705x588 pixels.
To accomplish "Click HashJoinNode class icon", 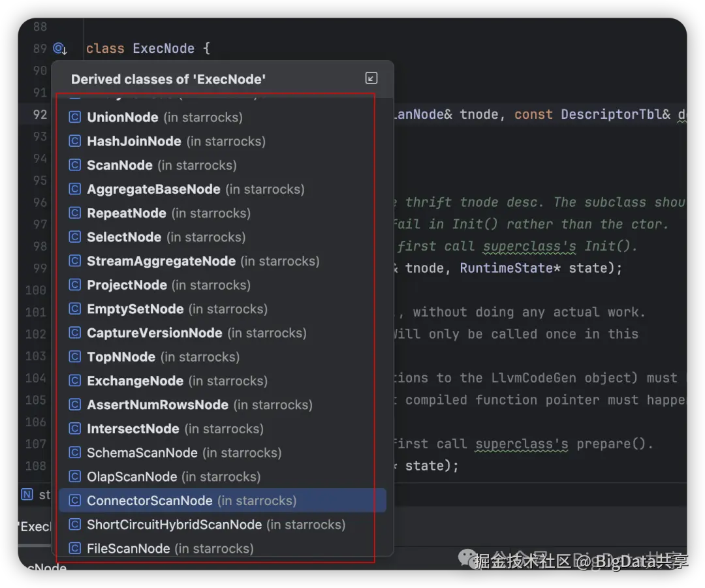I will click(x=74, y=141).
